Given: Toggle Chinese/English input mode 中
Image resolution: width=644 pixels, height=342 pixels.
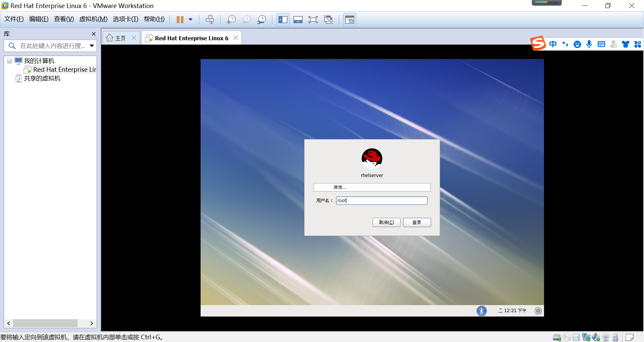Looking at the screenshot, I should point(553,44).
